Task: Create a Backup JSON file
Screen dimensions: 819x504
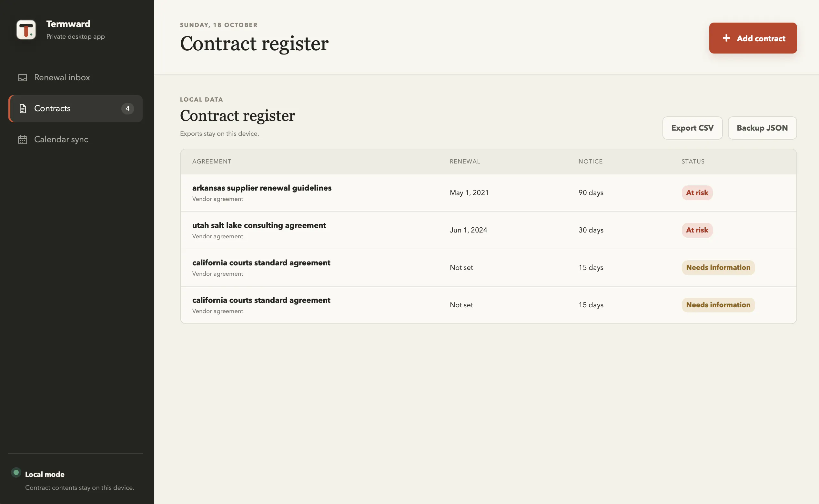Action: coord(762,128)
